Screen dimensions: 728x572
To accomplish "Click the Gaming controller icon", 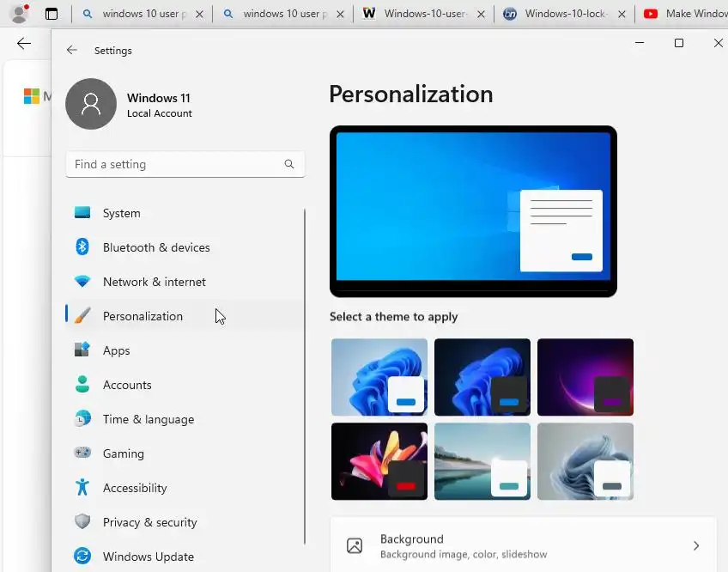I will click(82, 453).
